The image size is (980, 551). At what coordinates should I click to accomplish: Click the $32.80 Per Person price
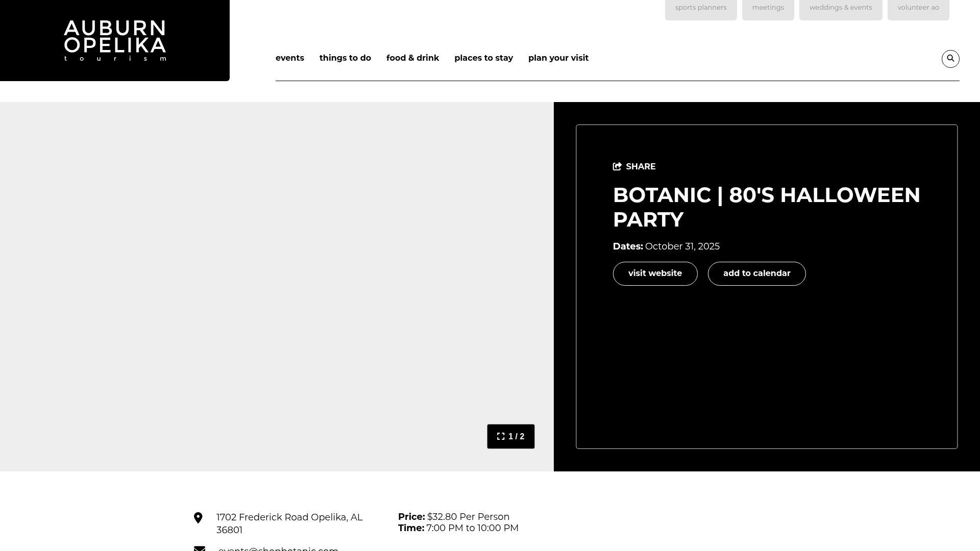point(468,517)
